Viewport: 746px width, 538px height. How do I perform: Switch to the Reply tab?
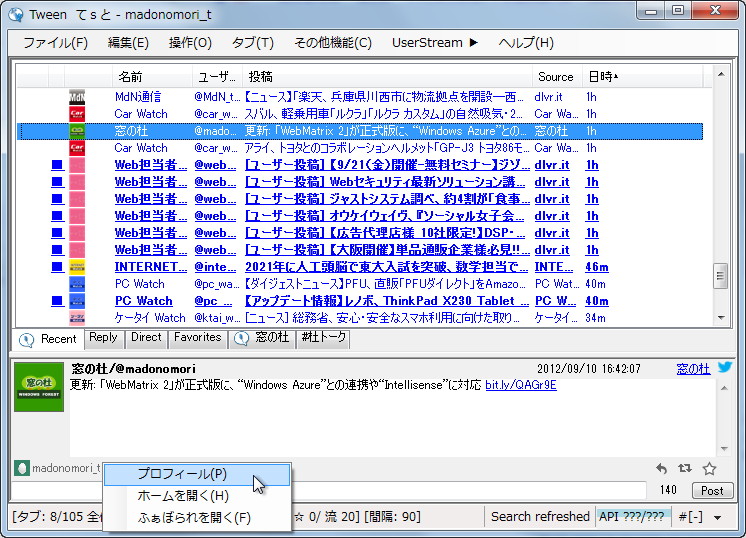[x=103, y=338]
